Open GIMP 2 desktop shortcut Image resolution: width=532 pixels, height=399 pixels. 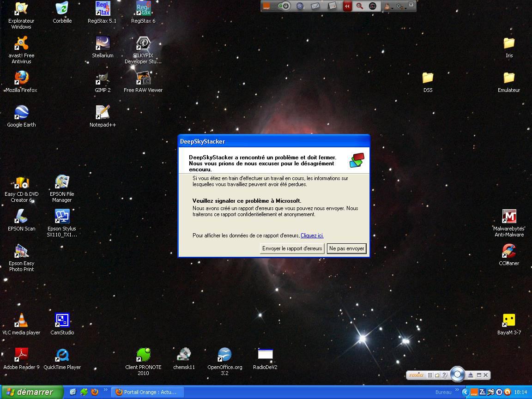pos(103,81)
